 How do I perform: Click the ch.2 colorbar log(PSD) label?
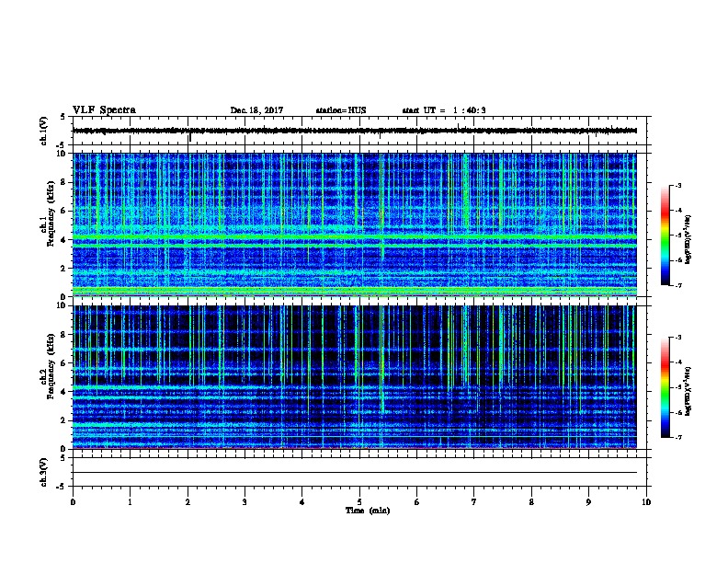click(688, 391)
